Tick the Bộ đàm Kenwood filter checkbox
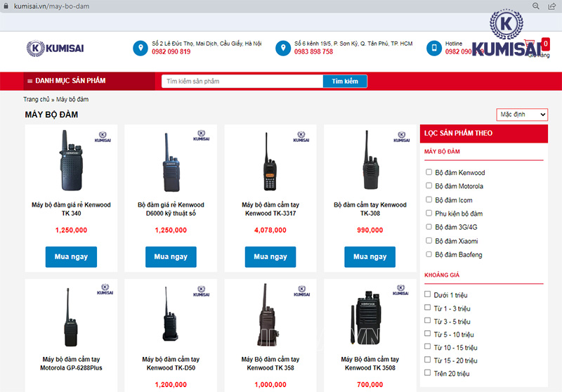 (429, 171)
